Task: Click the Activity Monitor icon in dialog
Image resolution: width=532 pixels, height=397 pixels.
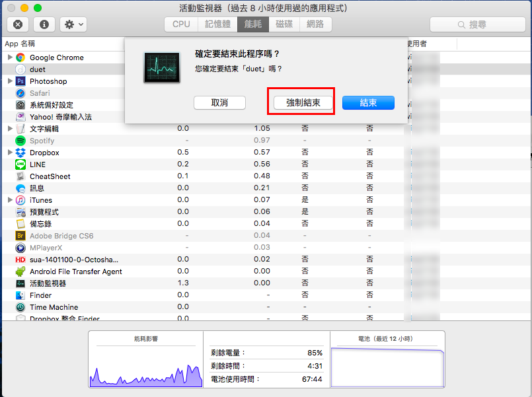Action: tap(162, 67)
